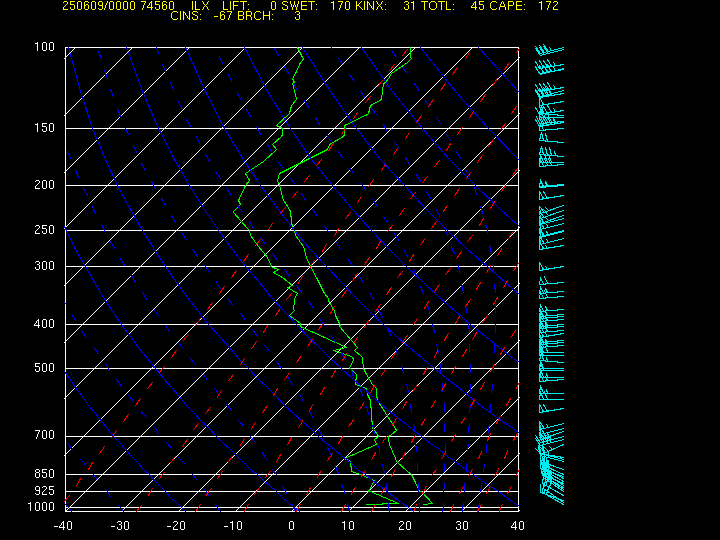The width and height of the screenshot is (720, 540).
Task: Click the -40 temperature axis label
Action: 63,526
